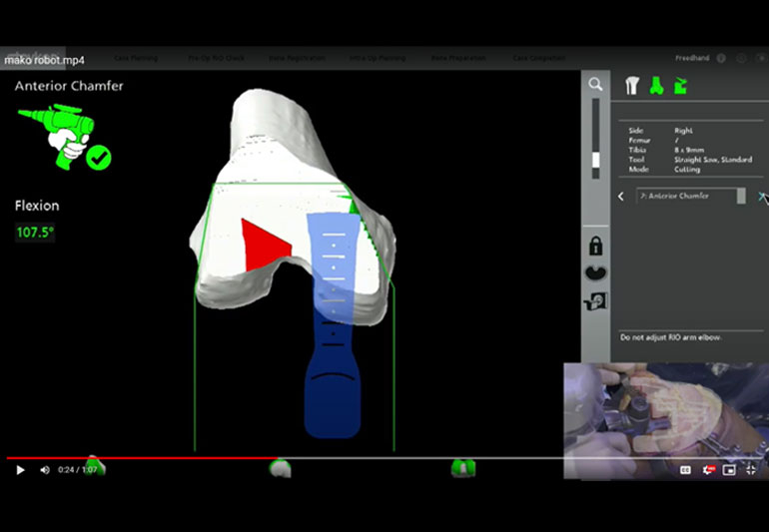The image size is (769, 532).
Task: Click the info icon next to Freedhand
Action: (721, 58)
